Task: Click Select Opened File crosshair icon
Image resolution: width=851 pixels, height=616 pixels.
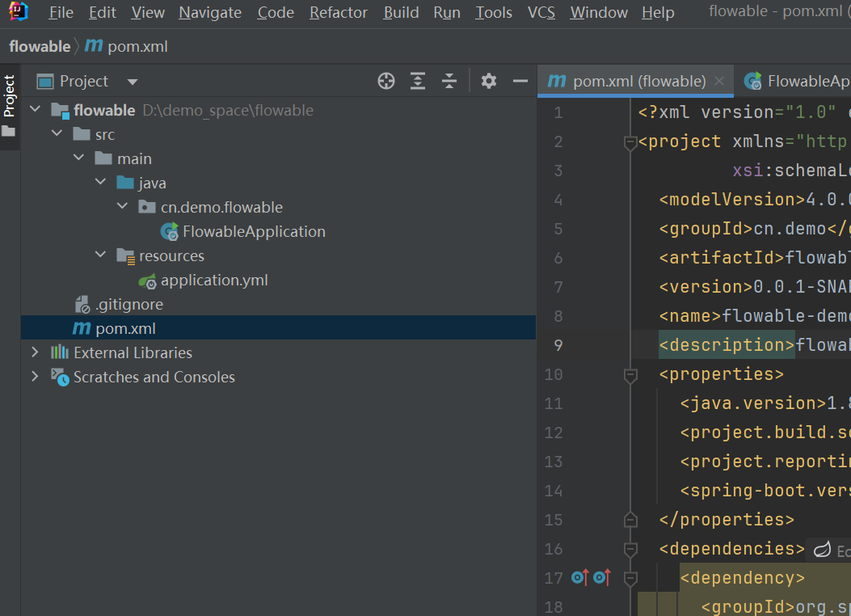Action: [385, 81]
